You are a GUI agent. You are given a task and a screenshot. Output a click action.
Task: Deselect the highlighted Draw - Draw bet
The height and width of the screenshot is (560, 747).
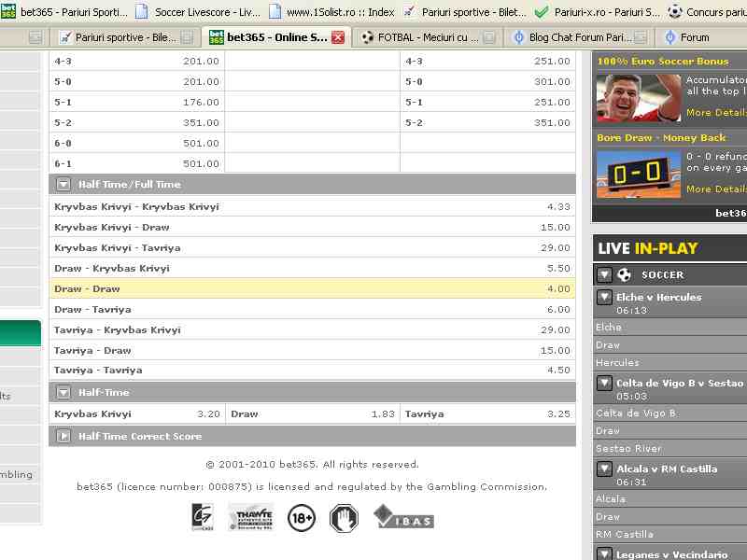[x=312, y=288]
